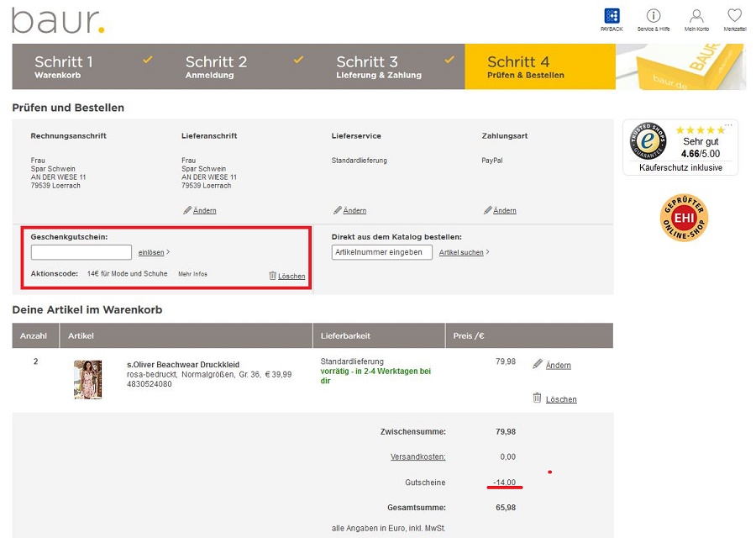Click the pencil icon under Lieferanschrift
Screen dimensions: 756x538
[x=187, y=210]
